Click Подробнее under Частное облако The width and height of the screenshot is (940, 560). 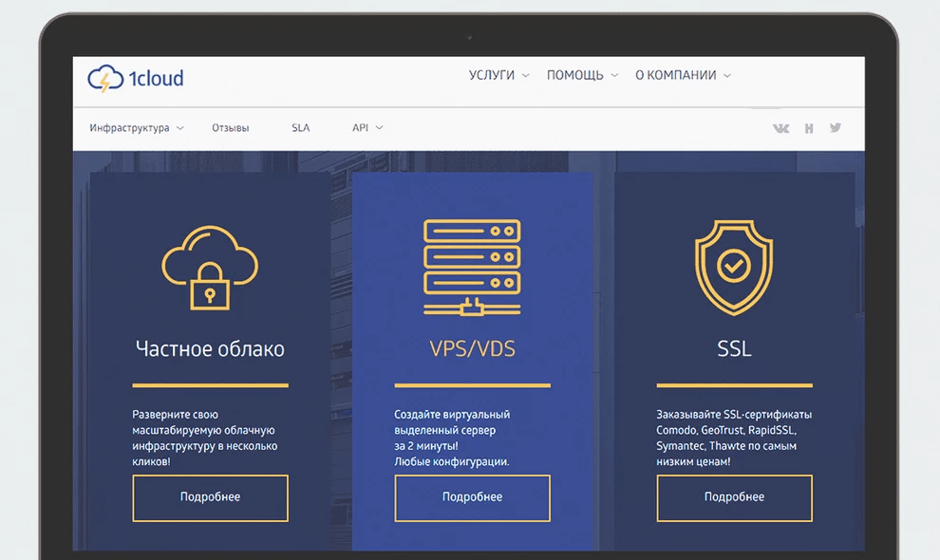[x=211, y=497]
